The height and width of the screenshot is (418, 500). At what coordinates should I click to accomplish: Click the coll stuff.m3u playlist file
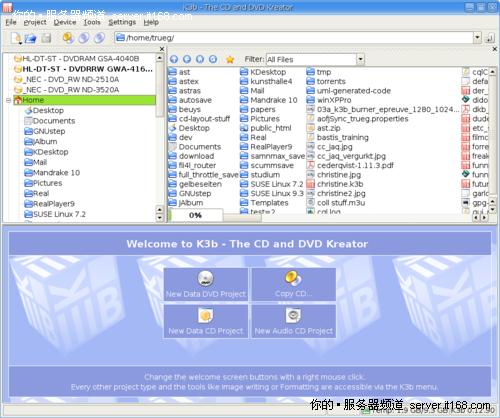click(x=336, y=203)
